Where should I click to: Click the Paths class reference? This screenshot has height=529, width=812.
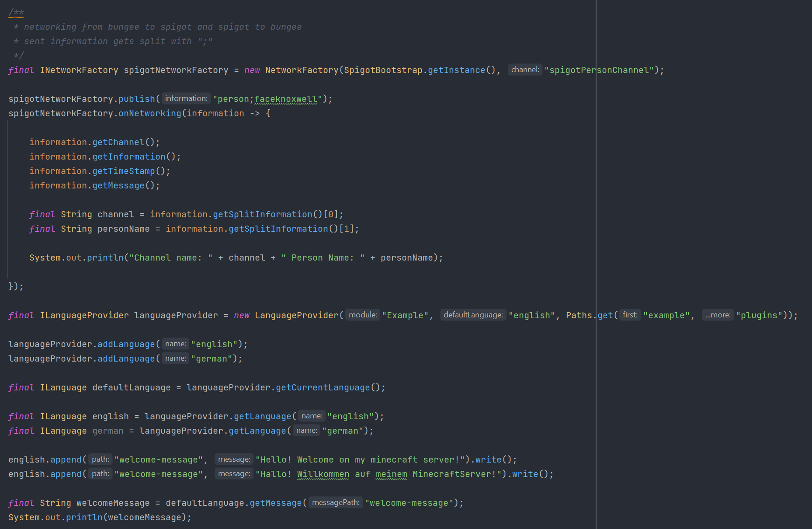point(579,315)
